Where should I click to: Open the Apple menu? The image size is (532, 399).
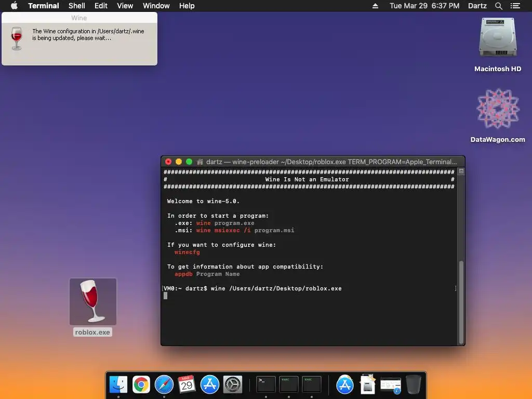click(14, 6)
